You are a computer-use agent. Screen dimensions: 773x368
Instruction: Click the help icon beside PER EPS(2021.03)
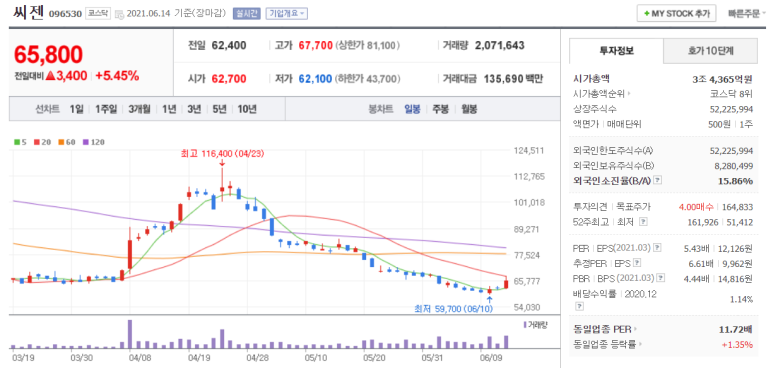[657, 247]
